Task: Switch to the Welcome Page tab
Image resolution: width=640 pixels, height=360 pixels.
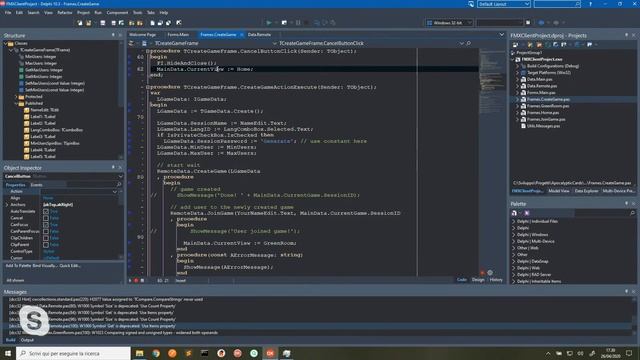Action: pyautogui.click(x=142, y=35)
